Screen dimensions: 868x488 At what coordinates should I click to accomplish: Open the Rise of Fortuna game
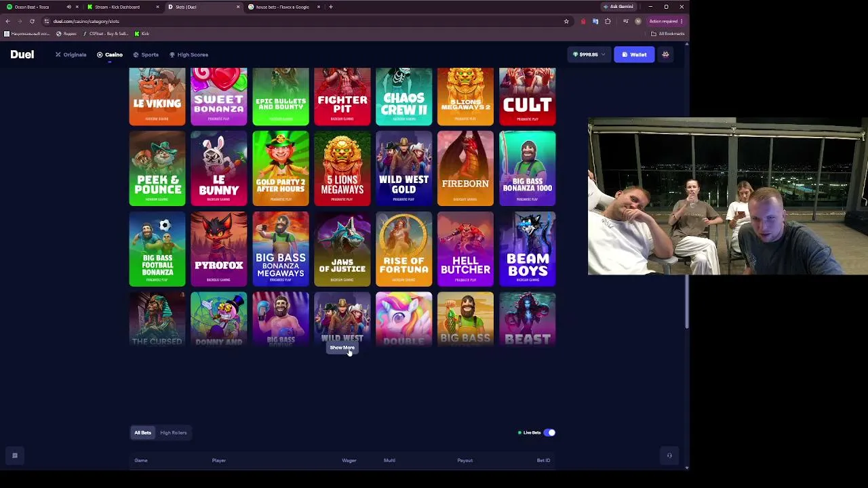(404, 249)
